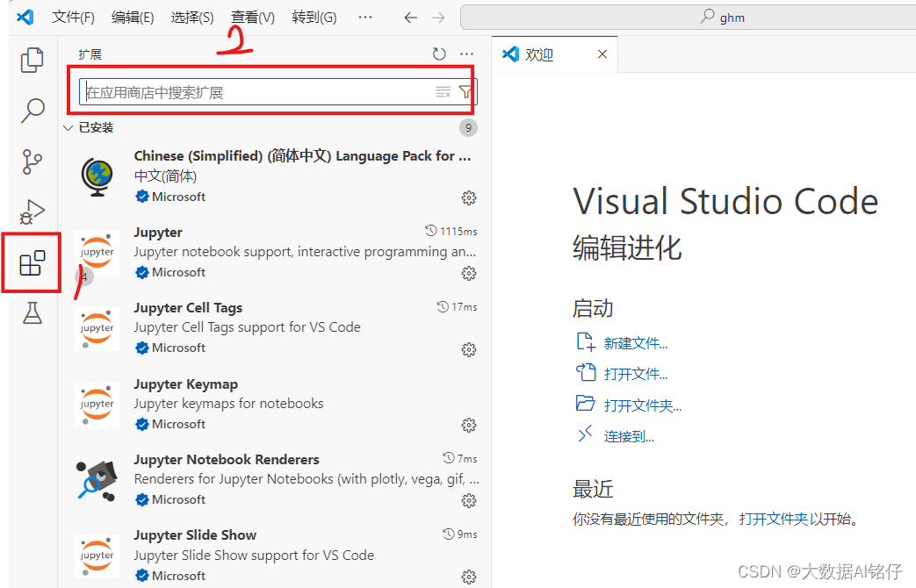Click the 打开文件... link
Screen dimensions: 916x588
click(x=636, y=374)
